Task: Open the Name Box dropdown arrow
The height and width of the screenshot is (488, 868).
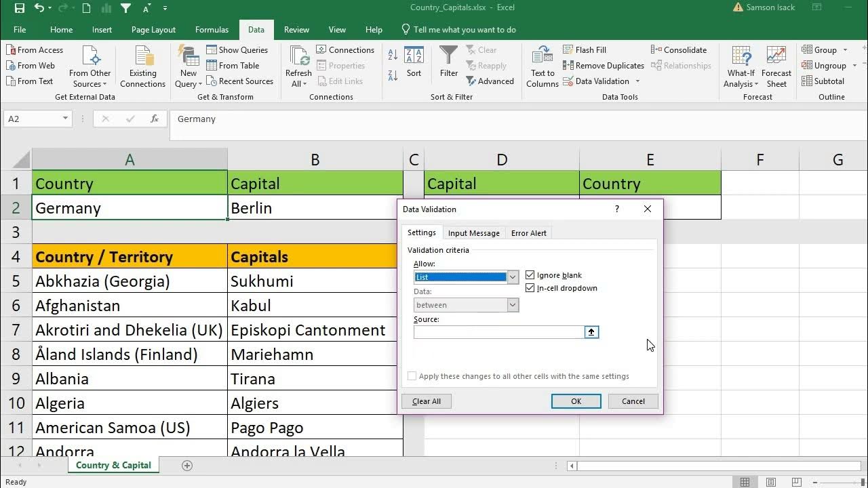Action: point(65,119)
